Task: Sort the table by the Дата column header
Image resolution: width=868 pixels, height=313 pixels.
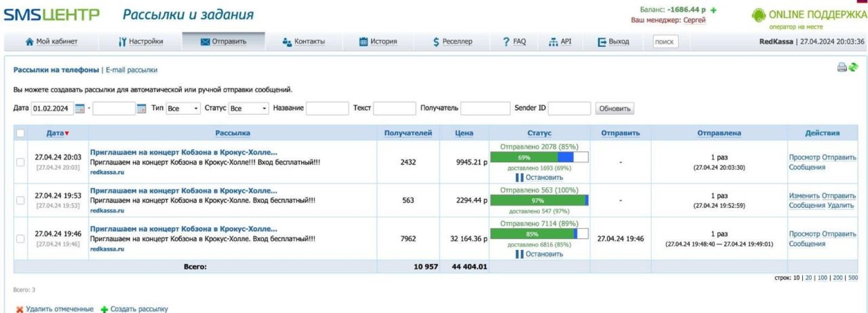Action: click(x=55, y=133)
